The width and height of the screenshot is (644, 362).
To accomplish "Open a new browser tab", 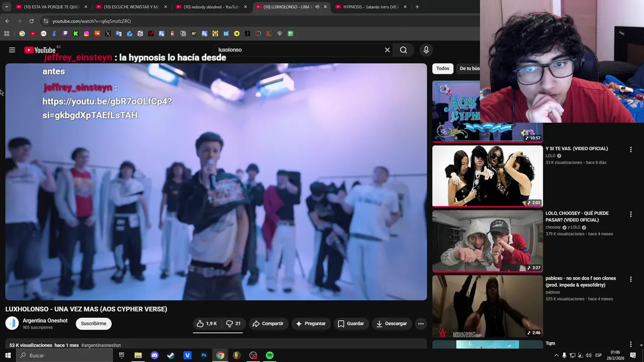I will (417, 7).
